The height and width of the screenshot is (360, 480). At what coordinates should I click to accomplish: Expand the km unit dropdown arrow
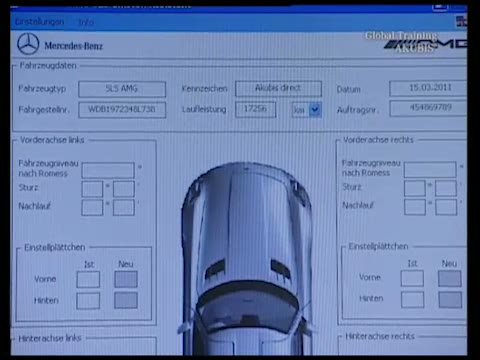pyautogui.click(x=315, y=110)
